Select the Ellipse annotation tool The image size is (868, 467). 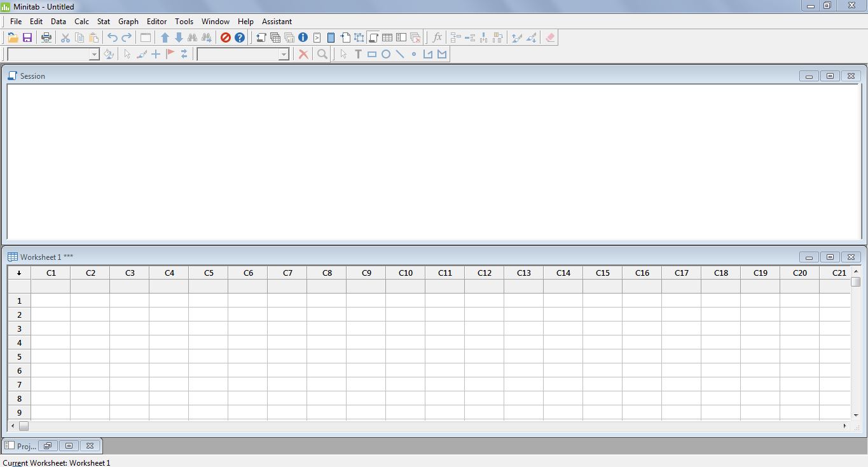click(x=386, y=54)
